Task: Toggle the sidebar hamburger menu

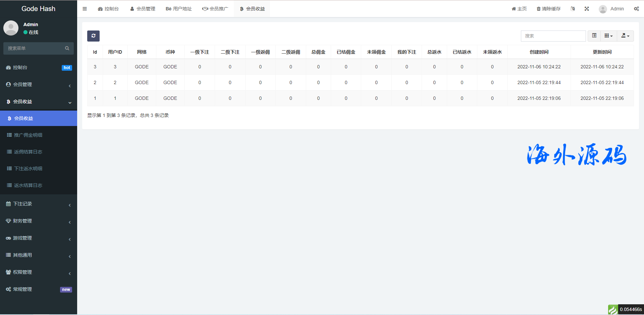Action: pos(85,9)
